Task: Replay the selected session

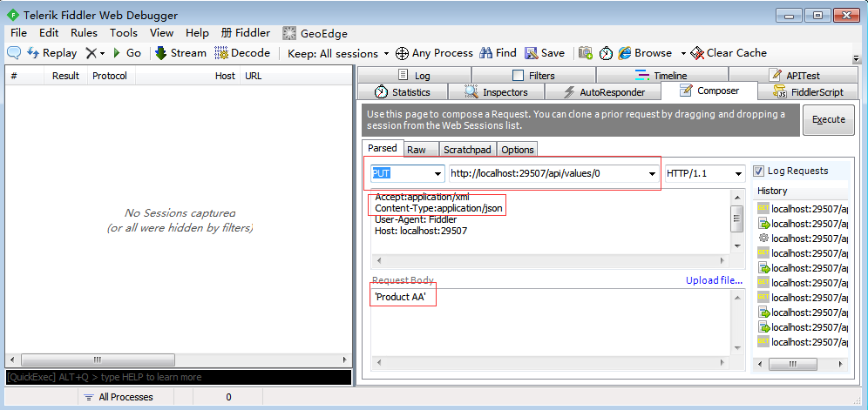Action: (x=52, y=53)
